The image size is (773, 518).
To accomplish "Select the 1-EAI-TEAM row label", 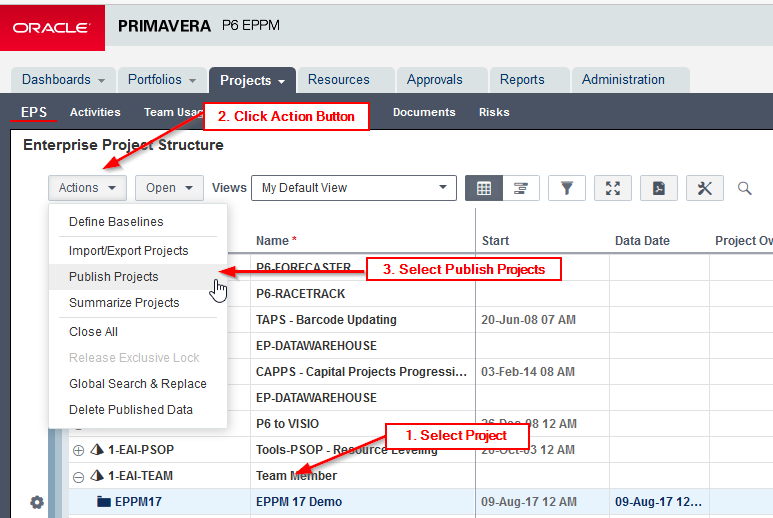I will point(141,476).
